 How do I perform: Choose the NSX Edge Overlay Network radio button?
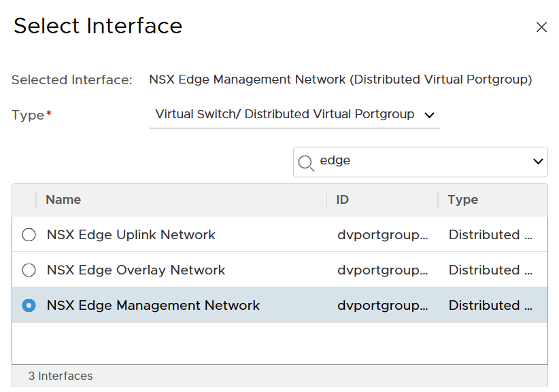tap(29, 270)
